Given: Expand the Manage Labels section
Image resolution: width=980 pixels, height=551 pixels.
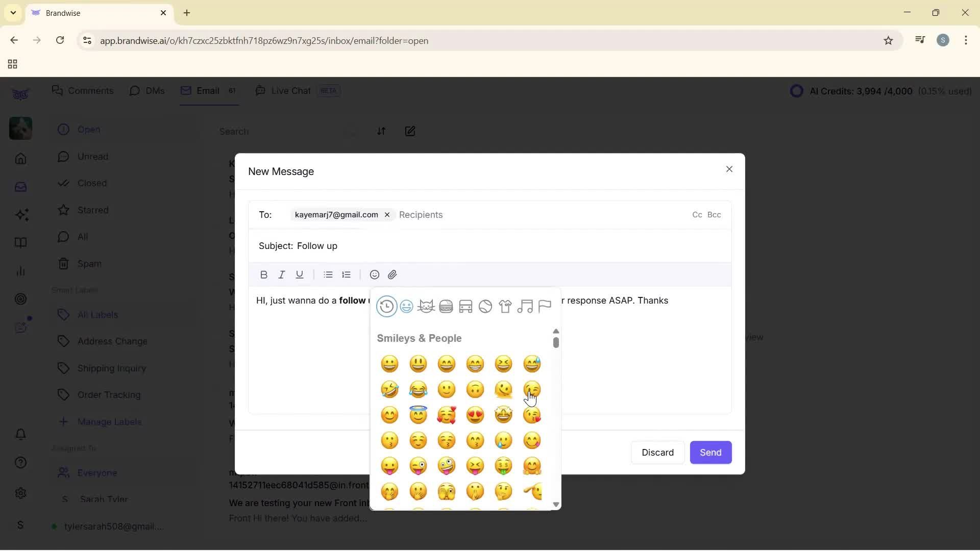Looking at the screenshot, I should tap(109, 421).
